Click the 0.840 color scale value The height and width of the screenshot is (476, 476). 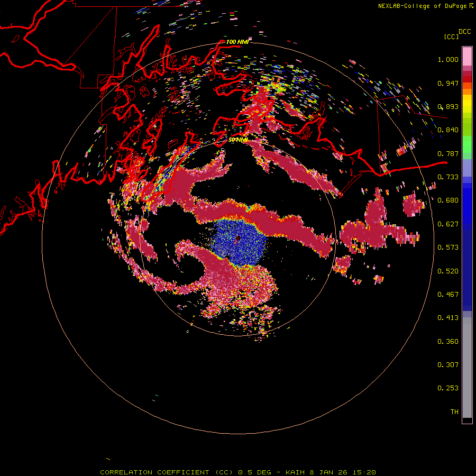tap(448, 130)
